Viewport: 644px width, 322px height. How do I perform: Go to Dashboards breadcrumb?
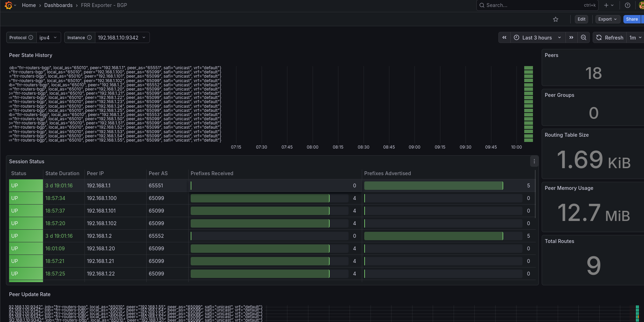tap(58, 5)
